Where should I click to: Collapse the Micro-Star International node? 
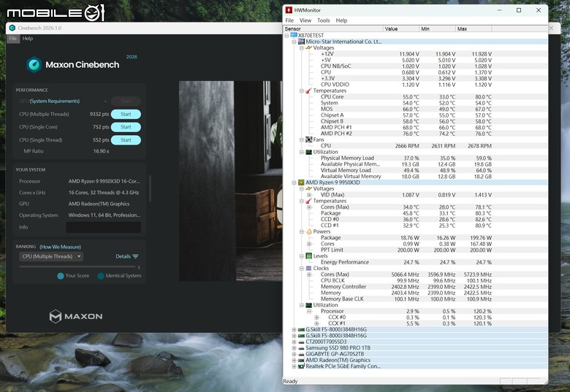click(294, 42)
